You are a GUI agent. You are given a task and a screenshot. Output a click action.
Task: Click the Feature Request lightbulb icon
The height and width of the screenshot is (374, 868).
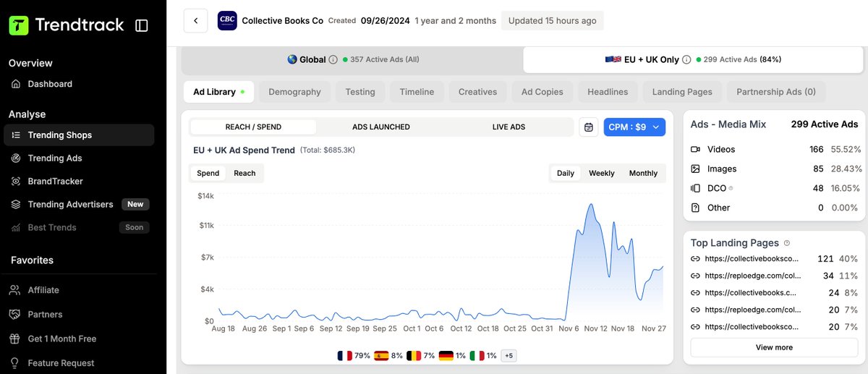pyautogui.click(x=14, y=363)
